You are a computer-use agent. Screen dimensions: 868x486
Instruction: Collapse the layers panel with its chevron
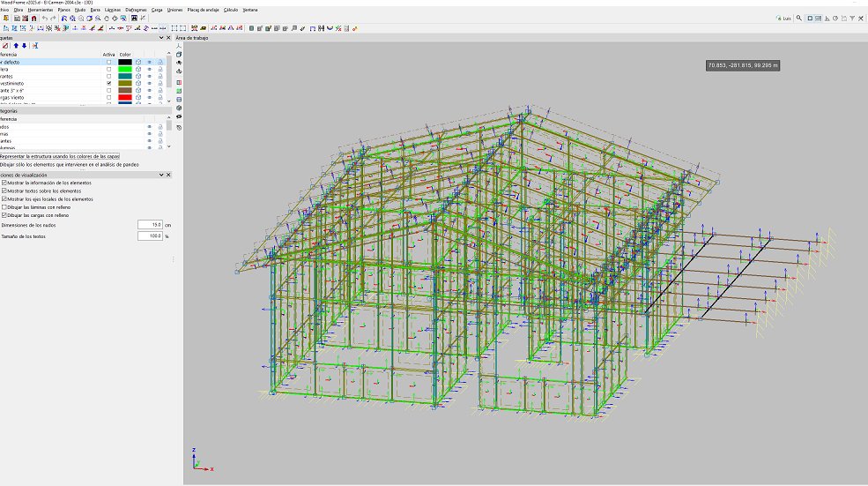[x=160, y=38]
